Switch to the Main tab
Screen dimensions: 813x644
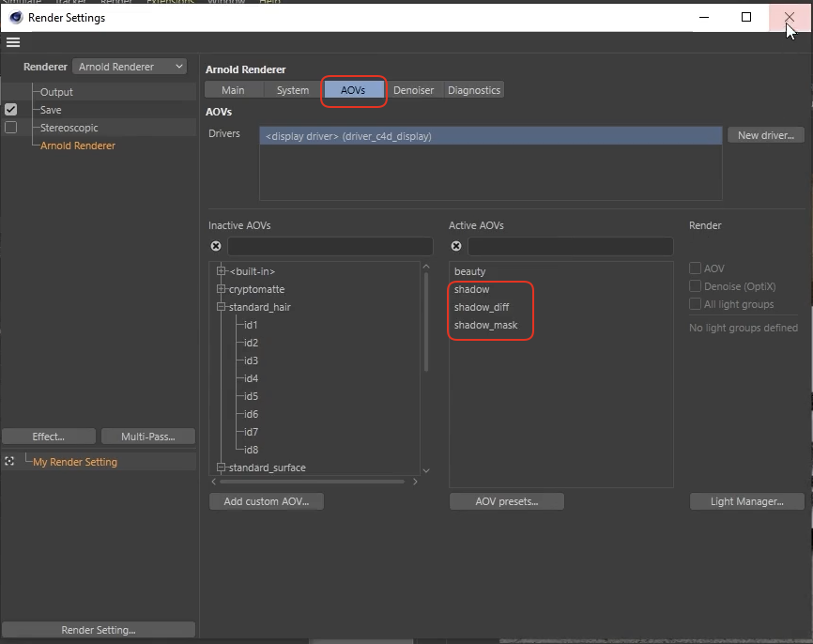tap(233, 90)
